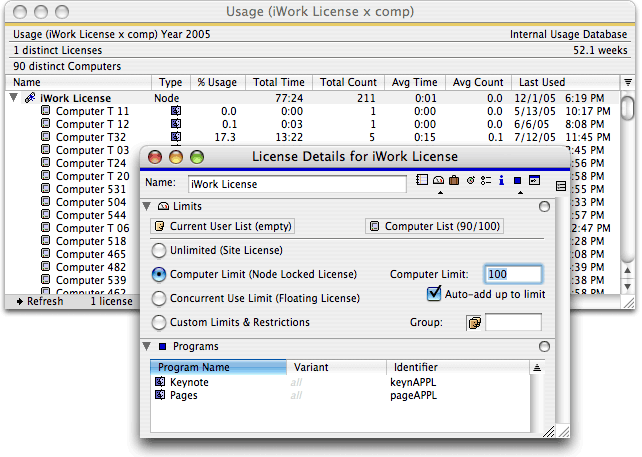Click the round button on the Programs section
Image resolution: width=642 pixels, height=457 pixels.
tap(544, 346)
